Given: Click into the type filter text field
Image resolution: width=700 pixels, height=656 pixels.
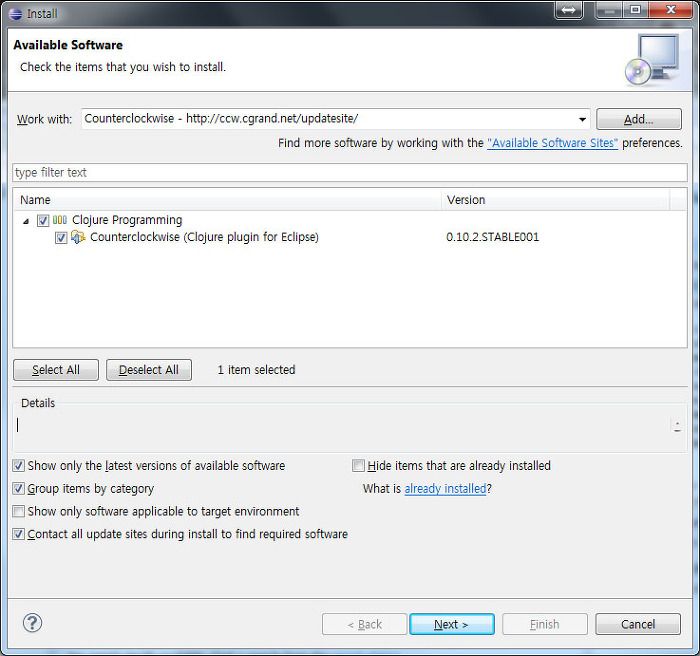Looking at the screenshot, I should click(x=350, y=172).
